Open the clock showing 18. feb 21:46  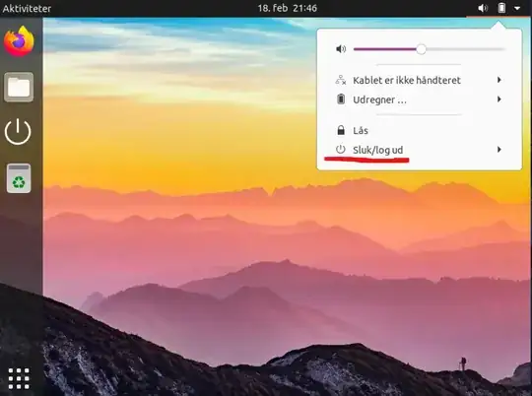tap(287, 8)
